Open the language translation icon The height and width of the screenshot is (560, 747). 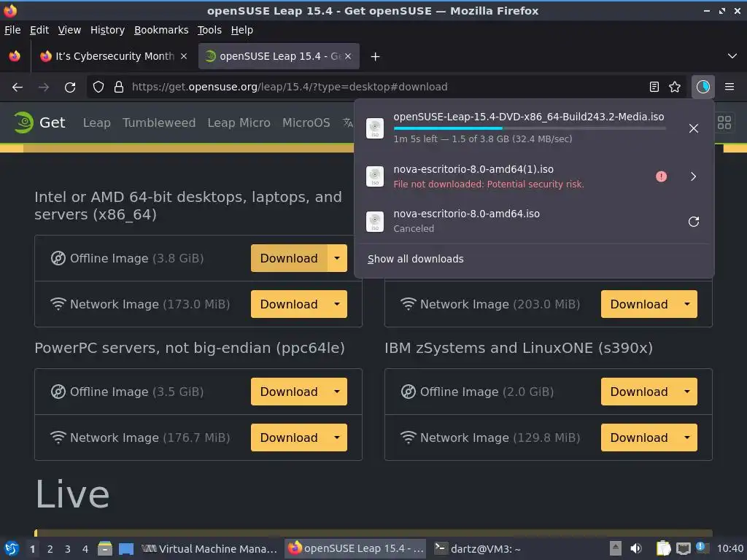click(348, 122)
